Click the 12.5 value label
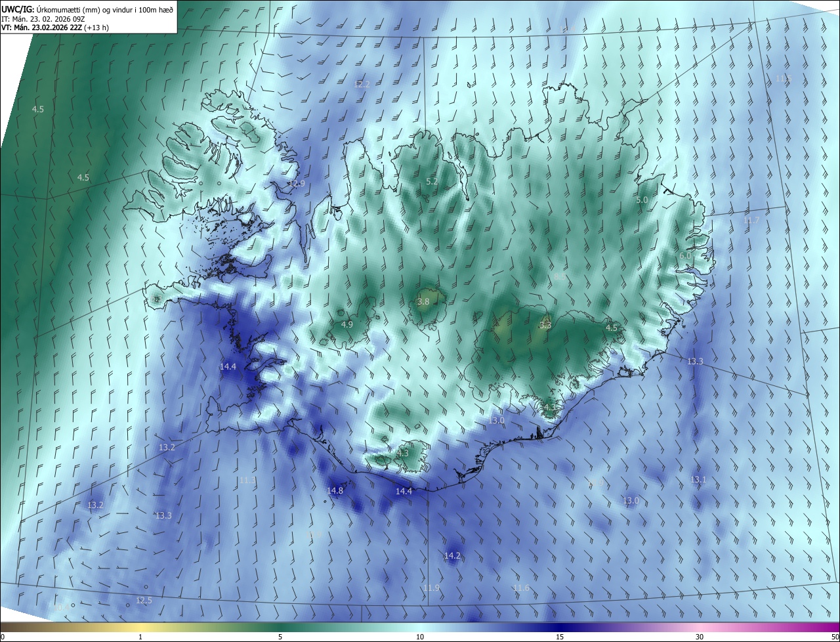 (144, 600)
